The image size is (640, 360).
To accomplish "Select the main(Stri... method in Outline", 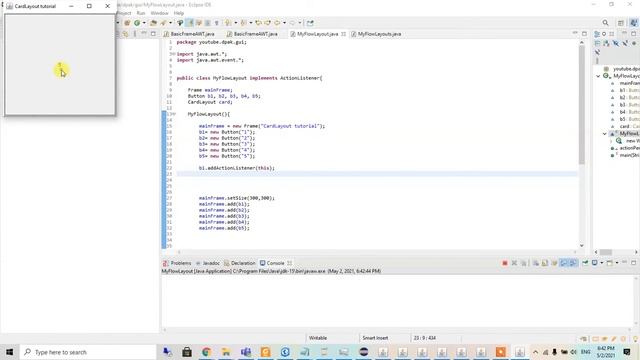I will pos(629,155).
